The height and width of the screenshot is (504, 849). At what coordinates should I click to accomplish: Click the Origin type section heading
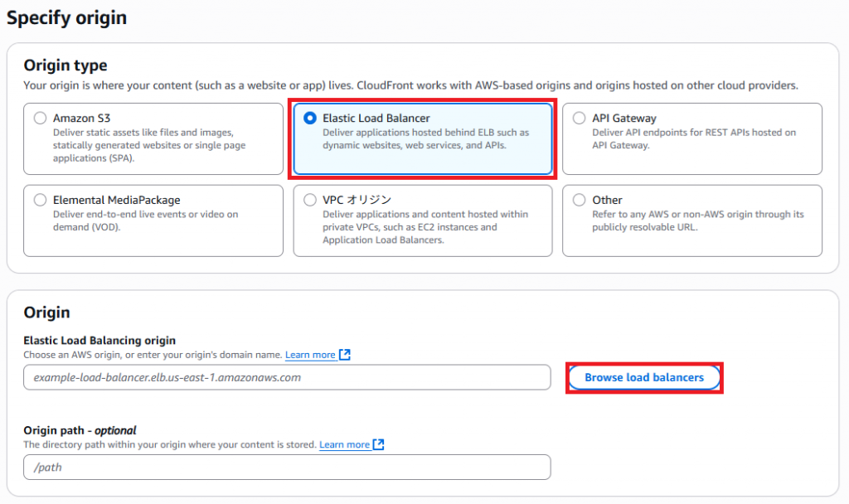pos(65,65)
